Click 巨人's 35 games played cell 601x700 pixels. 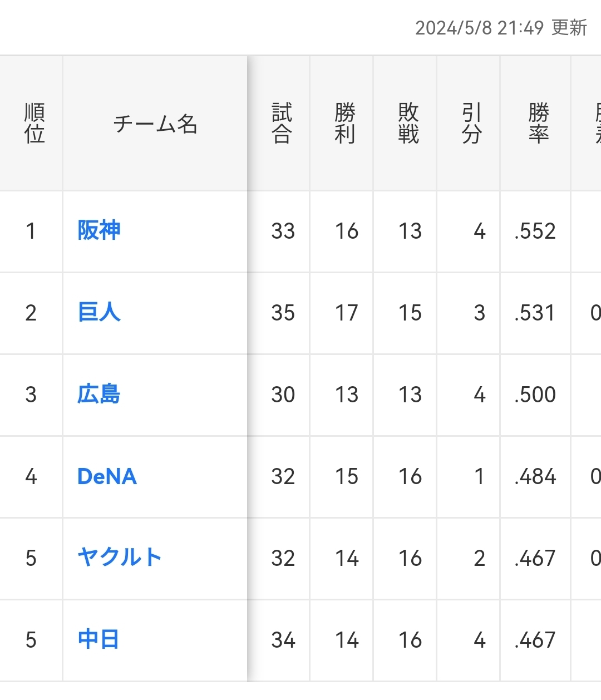283,313
